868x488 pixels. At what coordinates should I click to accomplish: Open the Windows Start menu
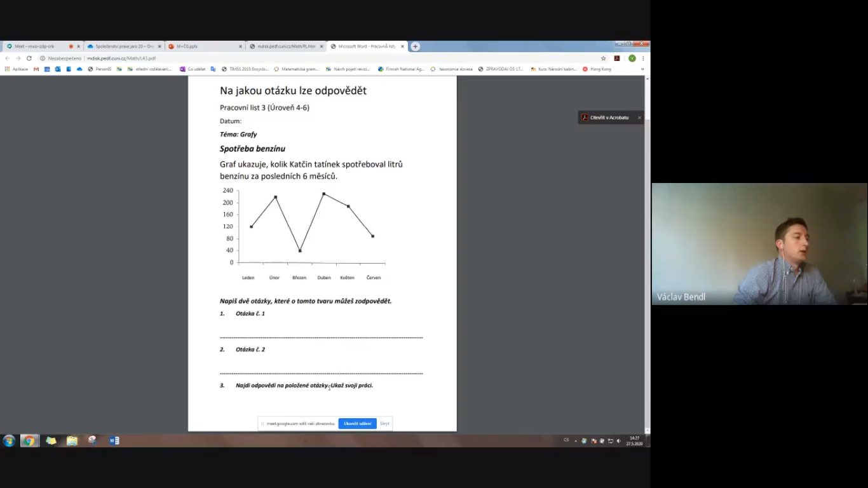point(9,440)
